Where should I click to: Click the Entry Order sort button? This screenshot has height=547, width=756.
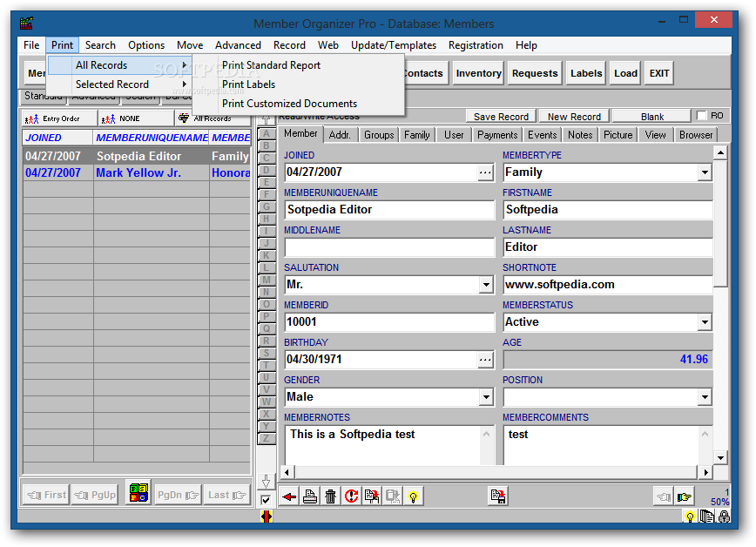pyautogui.click(x=59, y=118)
